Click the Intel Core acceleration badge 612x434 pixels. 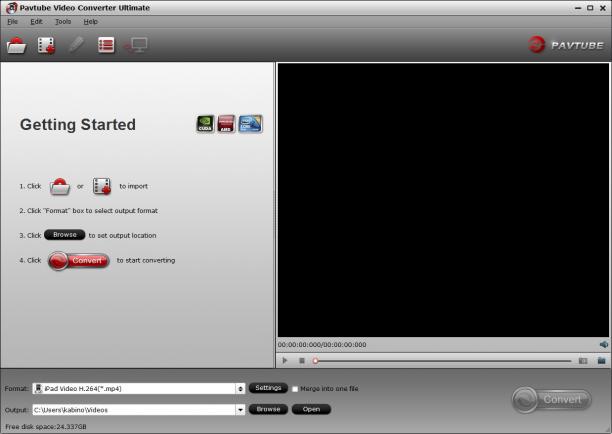tap(250, 124)
